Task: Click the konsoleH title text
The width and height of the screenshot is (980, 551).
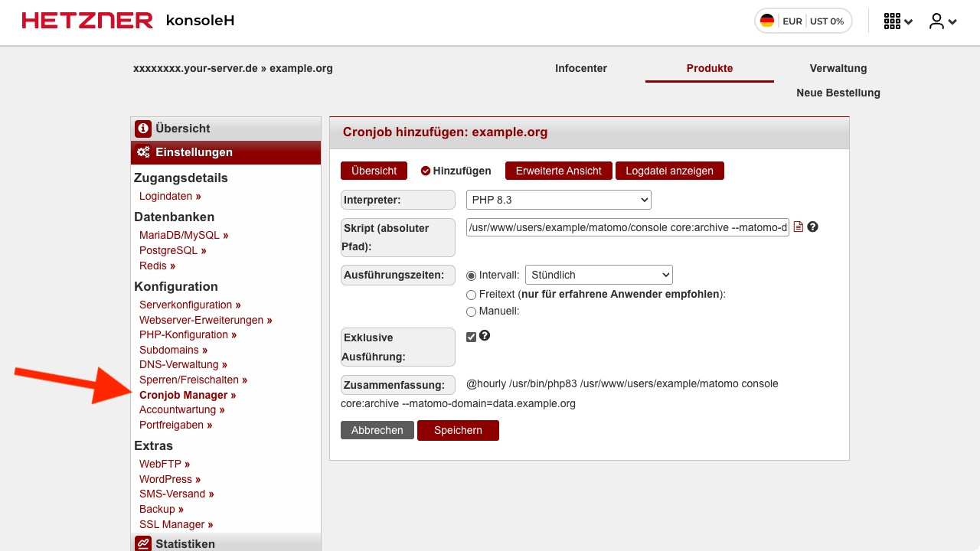Action: tap(200, 21)
